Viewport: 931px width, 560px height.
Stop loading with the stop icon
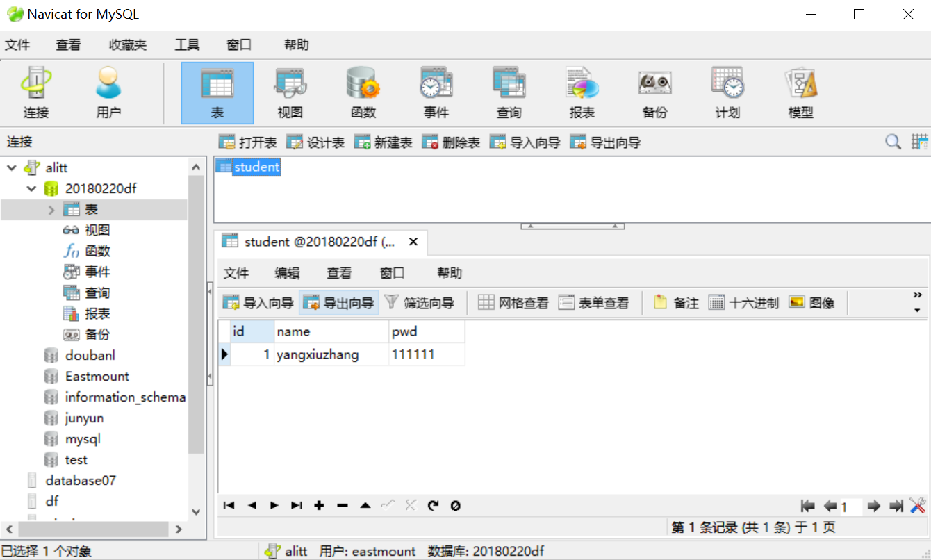coord(455,505)
